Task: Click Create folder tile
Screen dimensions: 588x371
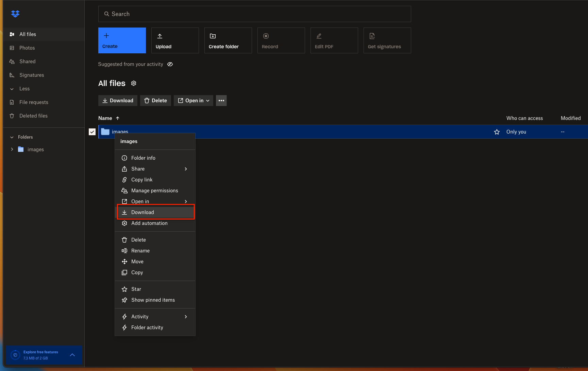Action: 228,40
